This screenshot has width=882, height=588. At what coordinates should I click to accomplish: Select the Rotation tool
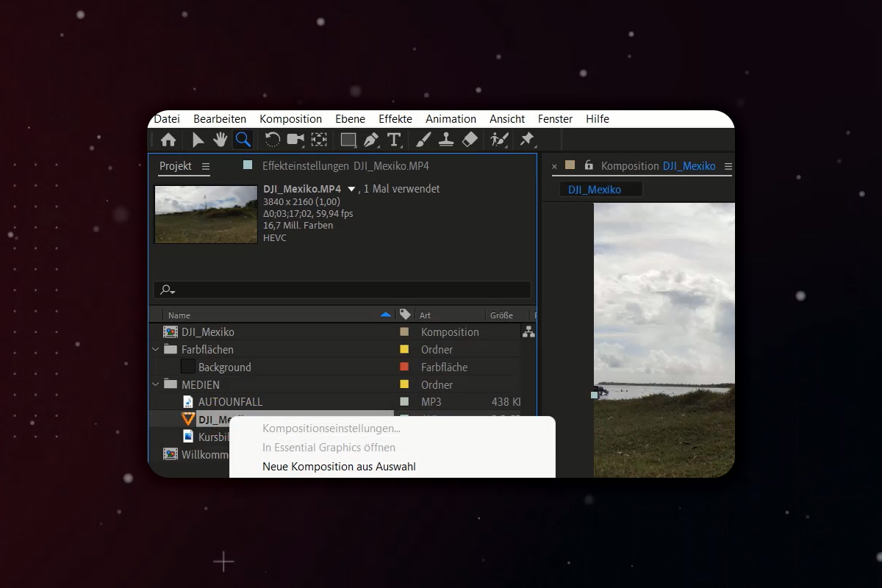pyautogui.click(x=273, y=140)
